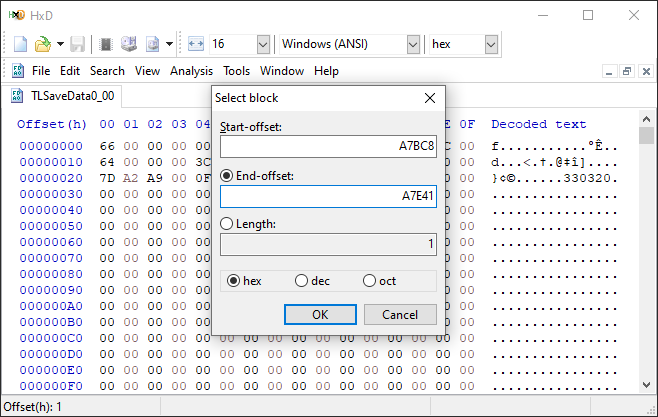
Task: Open the Analysis menu
Action: [x=191, y=71]
